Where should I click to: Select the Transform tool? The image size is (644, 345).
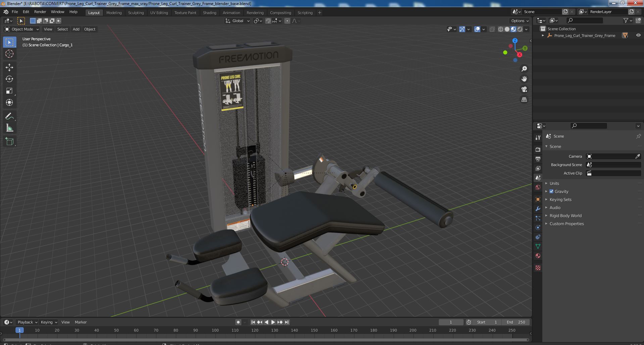9,102
